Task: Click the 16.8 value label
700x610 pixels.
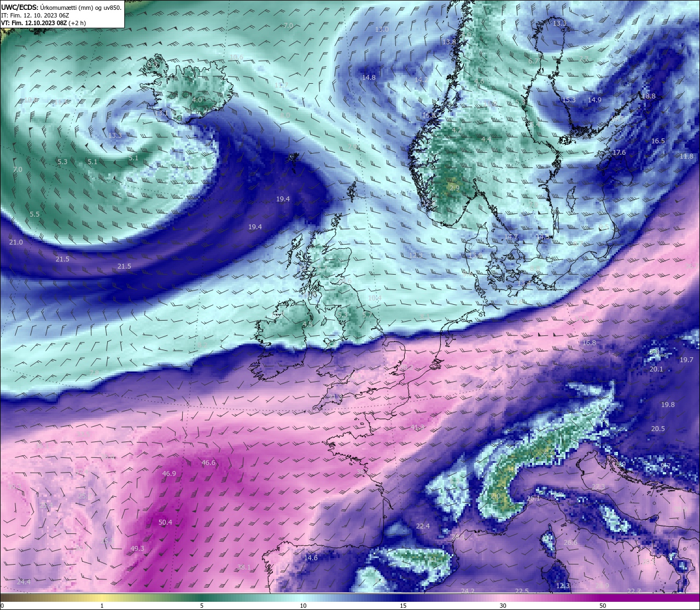Action: (589, 343)
